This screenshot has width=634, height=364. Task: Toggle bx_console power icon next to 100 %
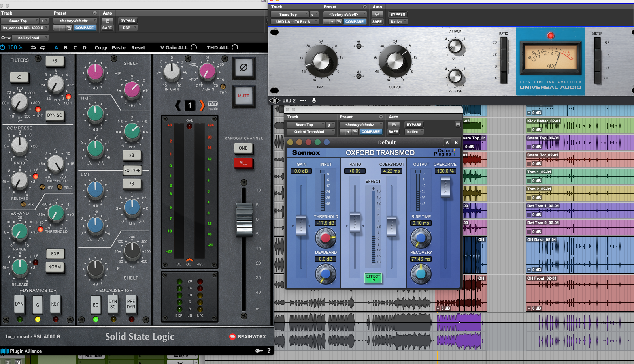pyautogui.click(x=3, y=47)
